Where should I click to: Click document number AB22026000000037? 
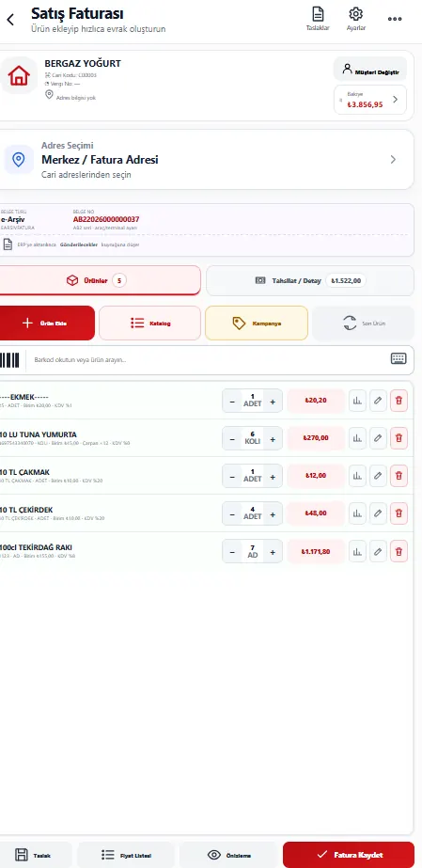106,219
